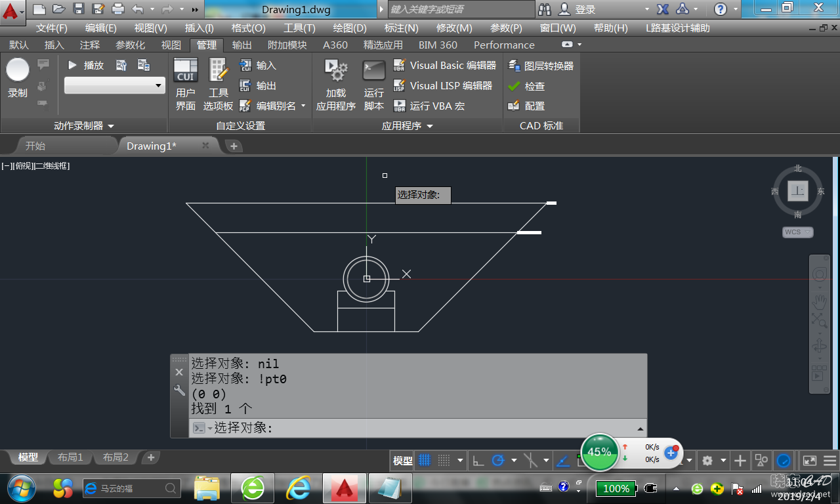Open the Visual LISP 编辑器
Image resolution: width=840 pixels, height=504 pixels.
point(443,86)
